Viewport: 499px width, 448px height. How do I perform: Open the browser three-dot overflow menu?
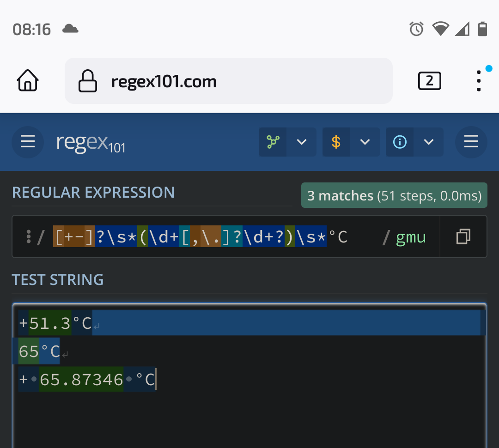tap(479, 81)
